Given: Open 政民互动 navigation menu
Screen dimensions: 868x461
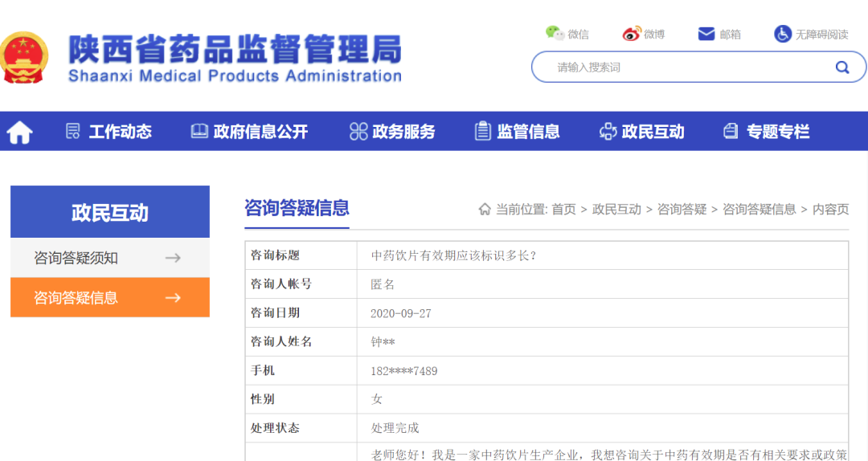Looking at the screenshot, I should pos(653,132).
